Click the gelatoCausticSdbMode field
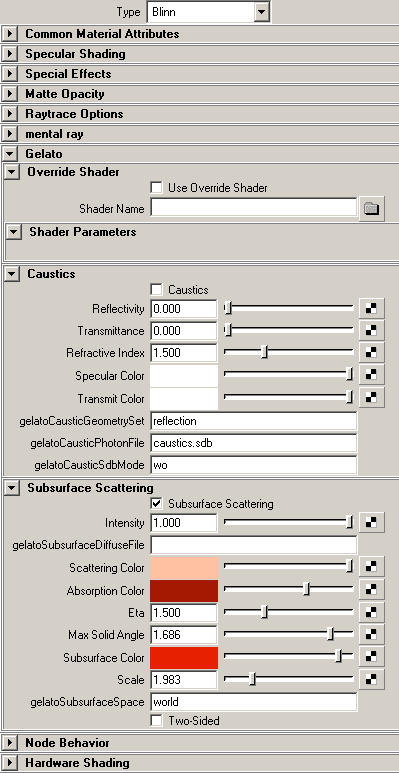This screenshot has height=773, width=399. pyautogui.click(x=254, y=465)
